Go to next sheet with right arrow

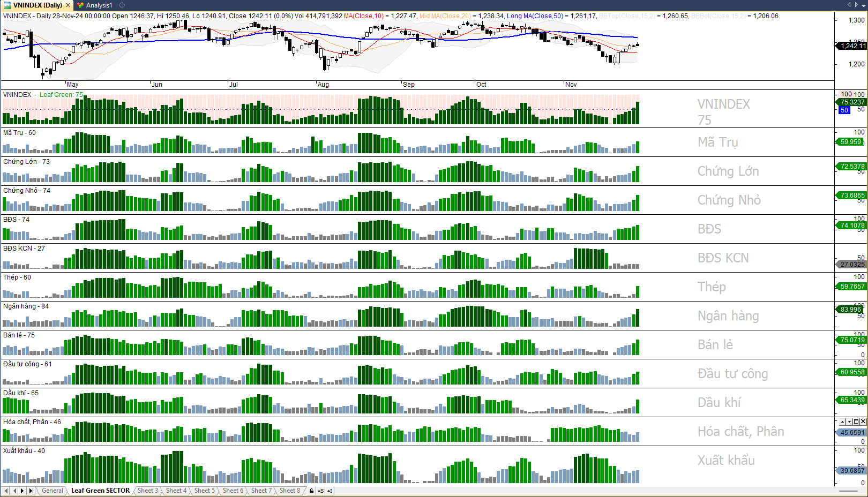tap(22, 491)
